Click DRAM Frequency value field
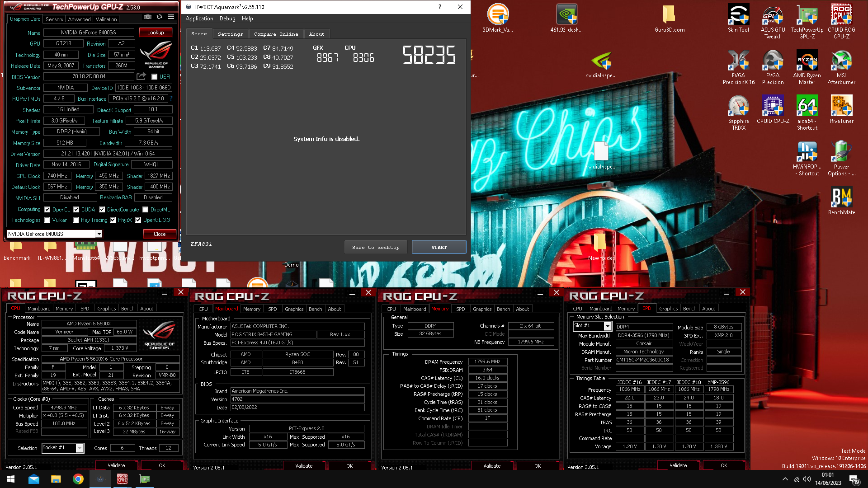Image resolution: width=868 pixels, height=488 pixels. (487, 361)
